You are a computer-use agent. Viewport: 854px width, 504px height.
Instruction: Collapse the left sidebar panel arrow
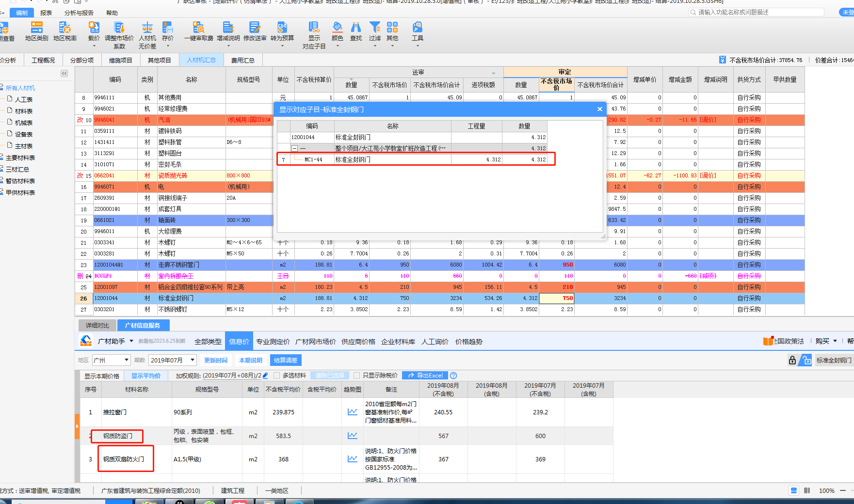pos(64,74)
